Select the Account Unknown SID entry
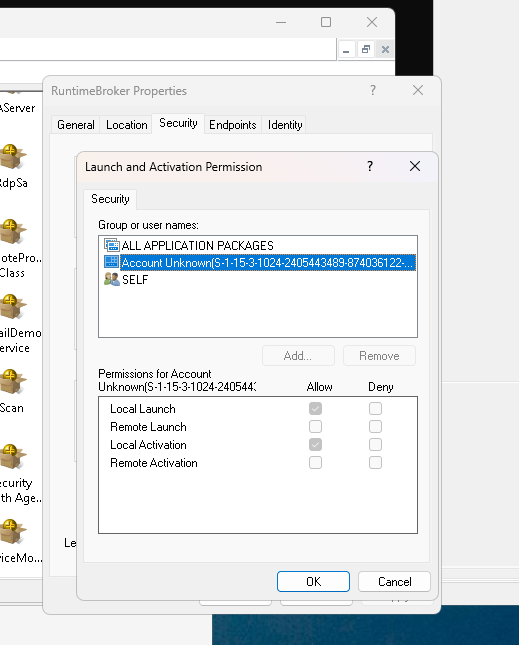 [258, 262]
